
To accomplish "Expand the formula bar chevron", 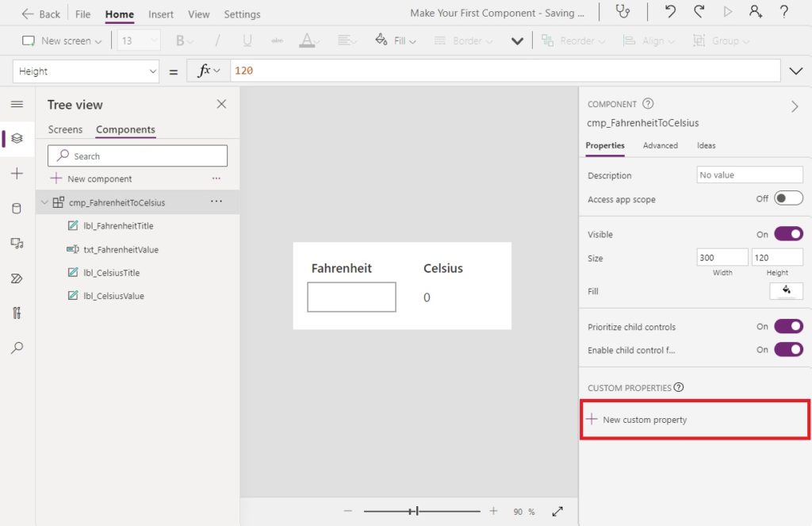I will click(x=795, y=71).
